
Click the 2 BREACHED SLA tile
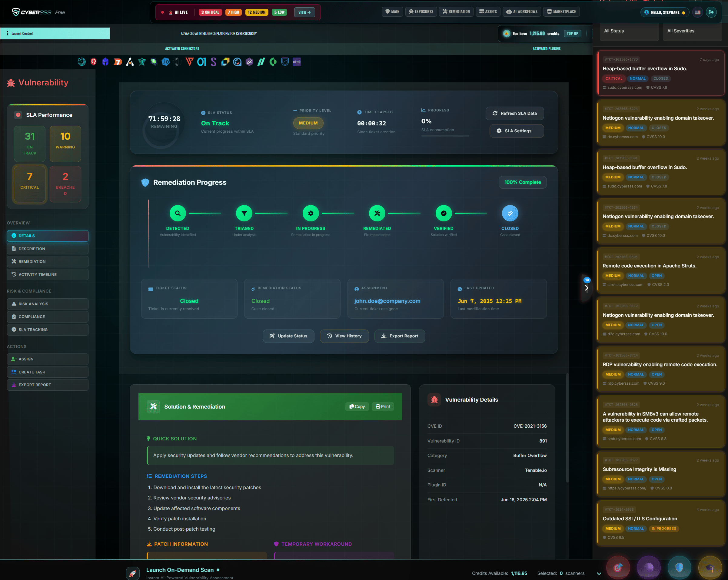coord(65,184)
